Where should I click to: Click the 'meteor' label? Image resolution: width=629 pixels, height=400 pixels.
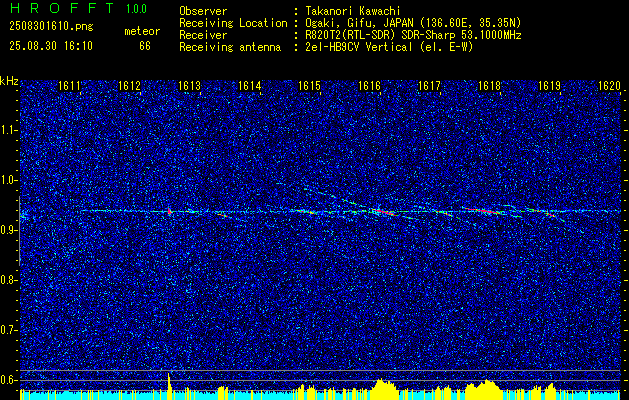point(142,31)
